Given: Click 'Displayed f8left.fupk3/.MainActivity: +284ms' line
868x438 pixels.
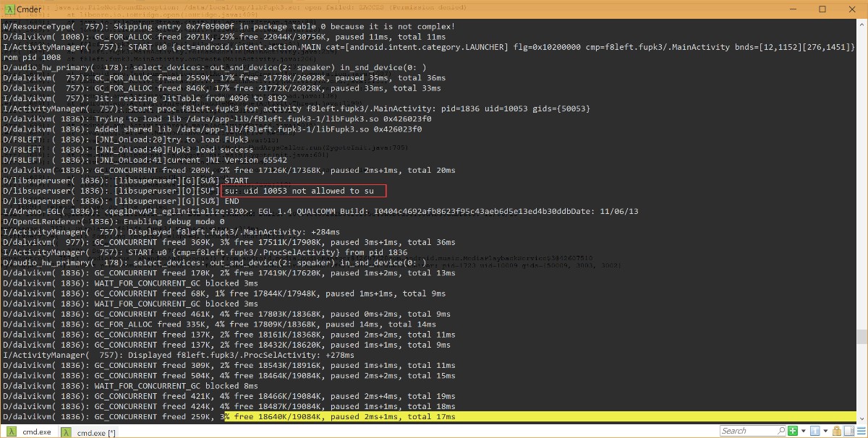Looking at the screenshot, I should point(171,232).
